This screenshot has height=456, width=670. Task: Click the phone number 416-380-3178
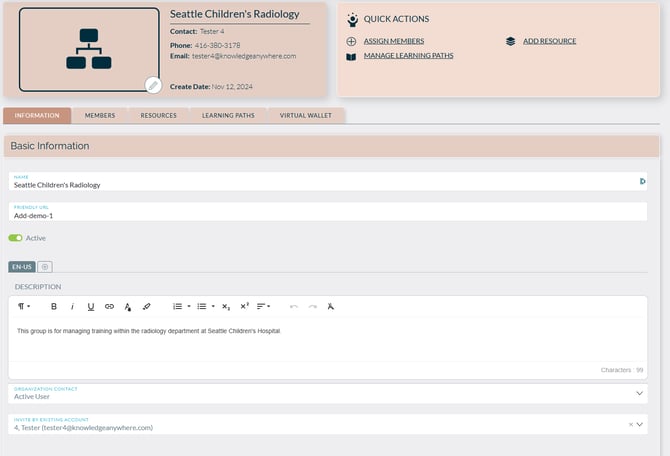coord(217,45)
